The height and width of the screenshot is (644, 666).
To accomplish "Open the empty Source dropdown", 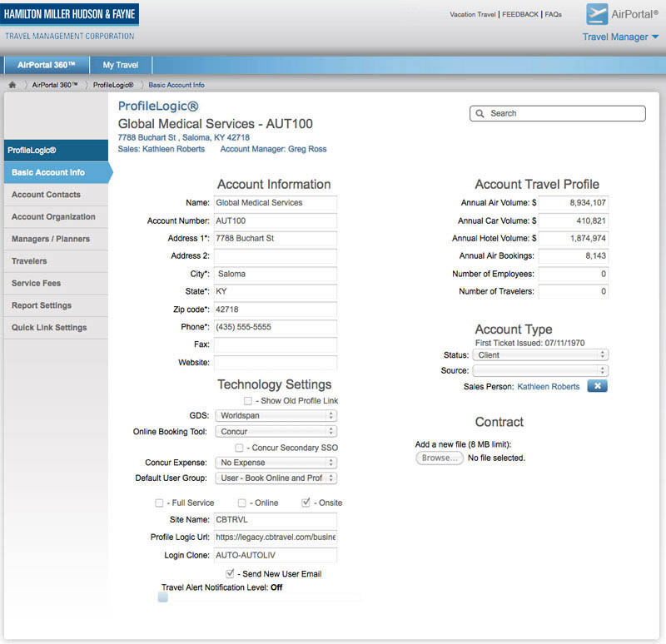I will point(540,371).
